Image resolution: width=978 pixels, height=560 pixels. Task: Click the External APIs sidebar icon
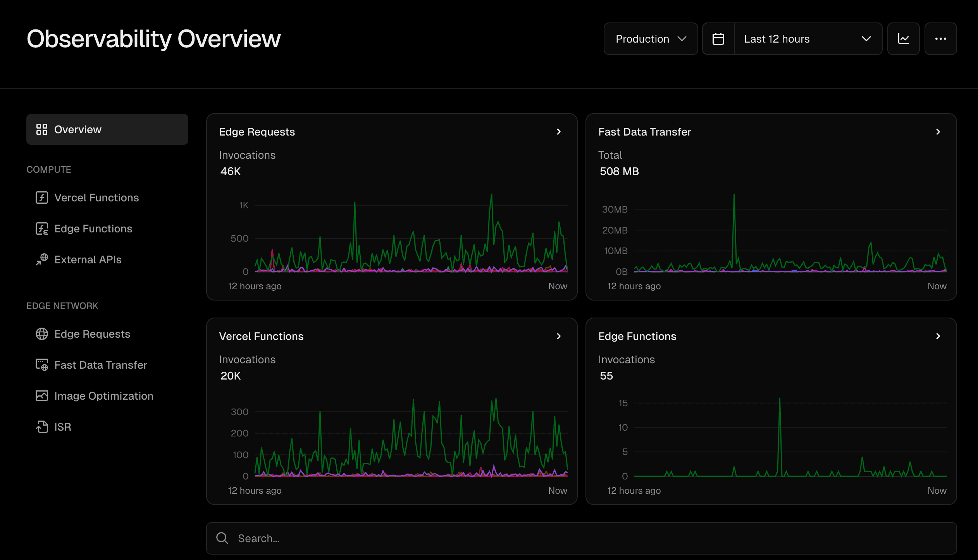[x=42, y=259]
